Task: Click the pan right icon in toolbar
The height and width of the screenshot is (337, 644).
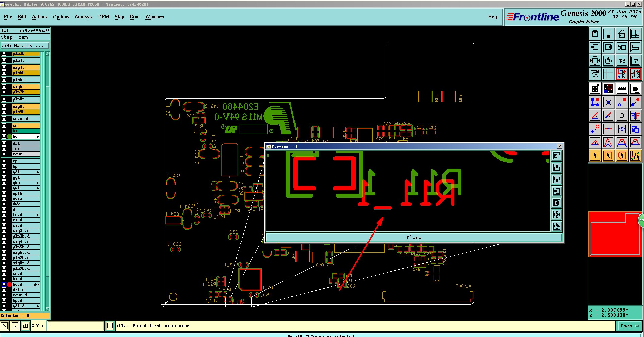Action: coord(608,47)
